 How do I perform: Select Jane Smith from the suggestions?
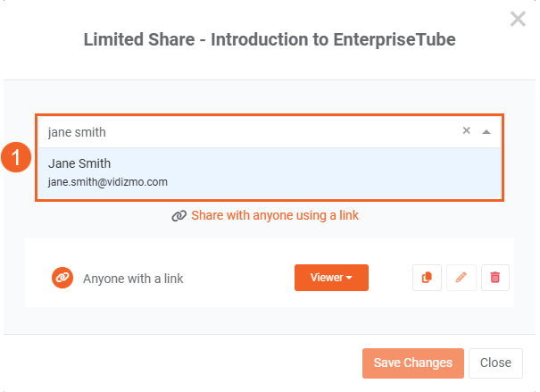click(79, 163)
